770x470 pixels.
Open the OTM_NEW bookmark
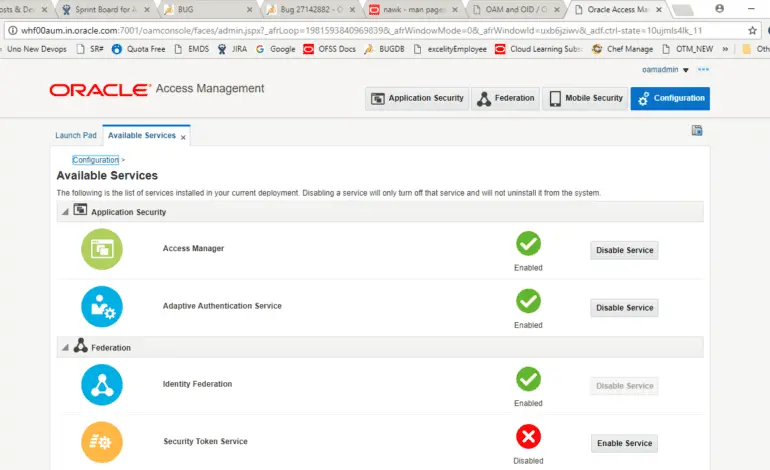(x=688, y=49)
